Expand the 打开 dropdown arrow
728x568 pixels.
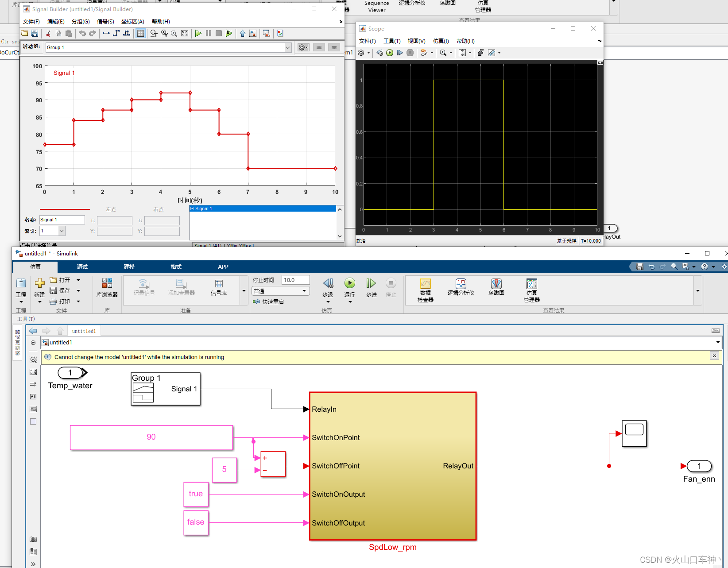pyautogui.click(x=78, y=280)
